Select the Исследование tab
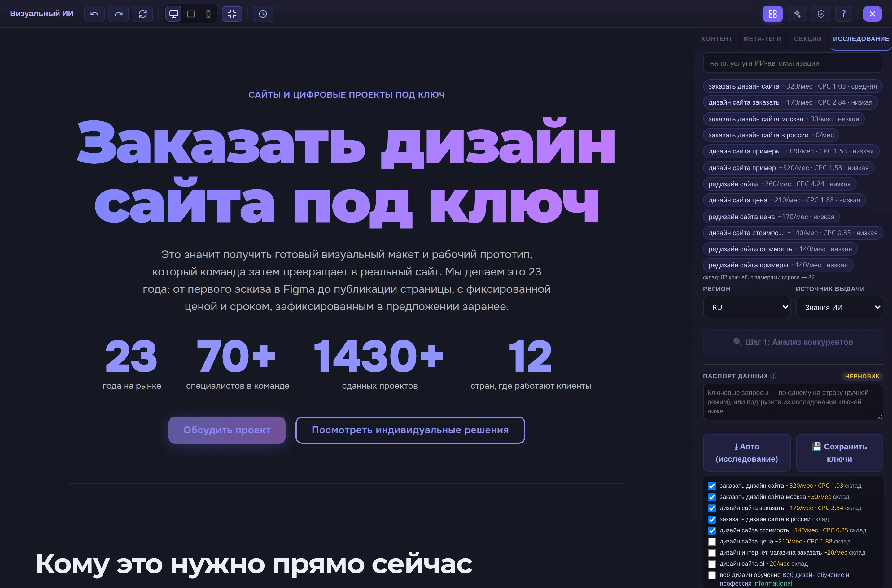 tap(861, 39)
